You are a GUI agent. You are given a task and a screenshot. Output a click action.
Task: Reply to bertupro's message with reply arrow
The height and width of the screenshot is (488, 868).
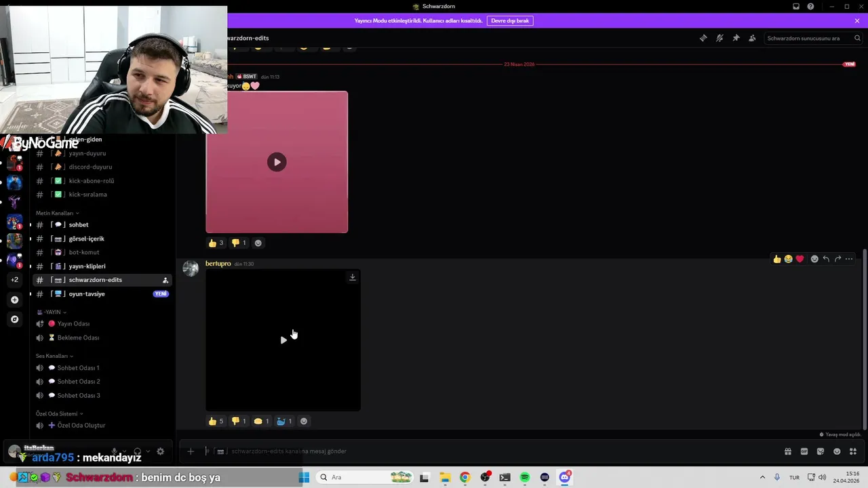point(826,259)
